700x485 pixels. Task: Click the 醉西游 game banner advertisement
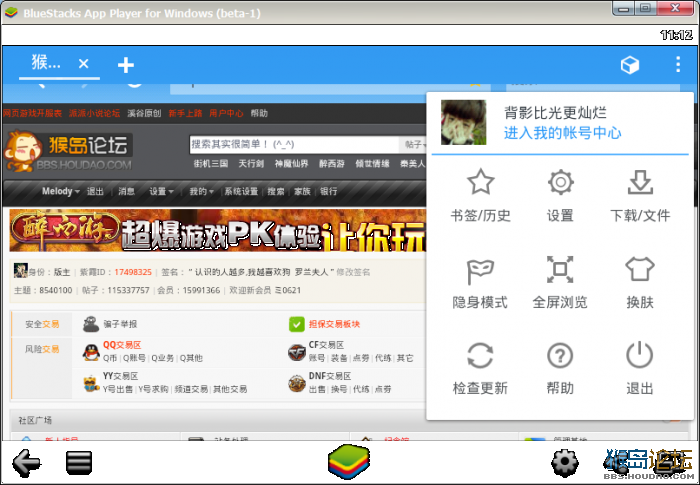pos(217,230)
